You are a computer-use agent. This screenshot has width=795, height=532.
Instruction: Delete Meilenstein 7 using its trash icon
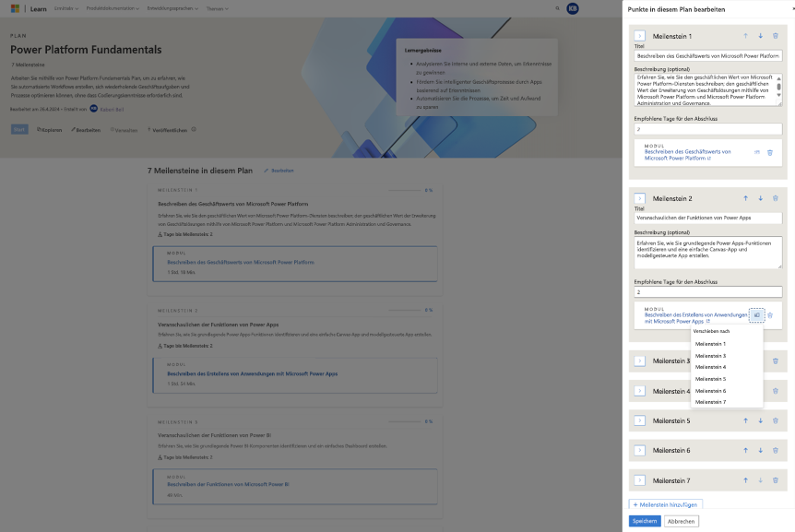pos(775,480)
